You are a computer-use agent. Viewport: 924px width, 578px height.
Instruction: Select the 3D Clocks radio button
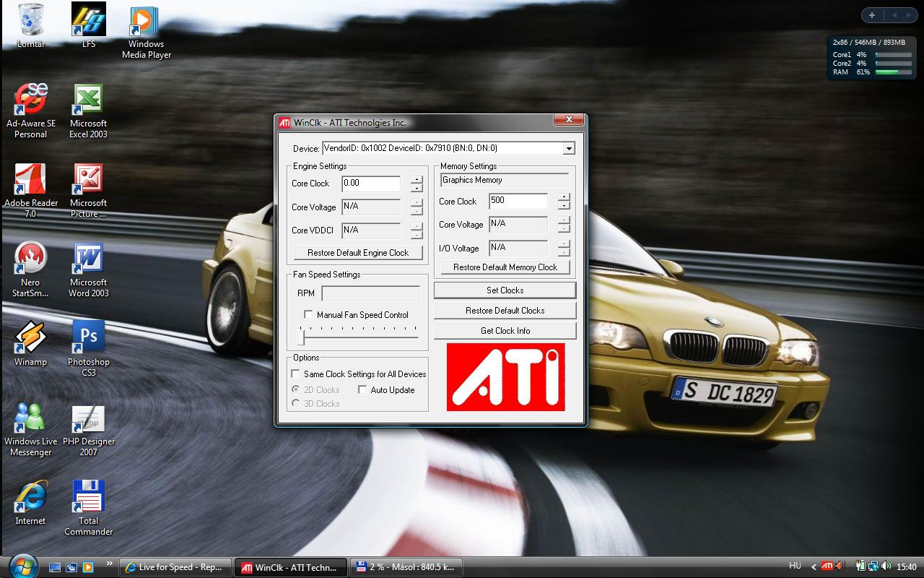(295, 404)
